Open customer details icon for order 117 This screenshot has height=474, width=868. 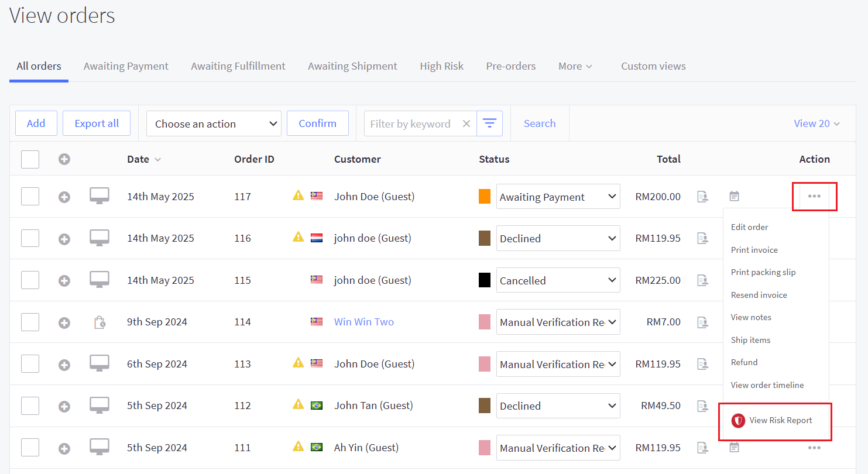click(x=703, y=197)
